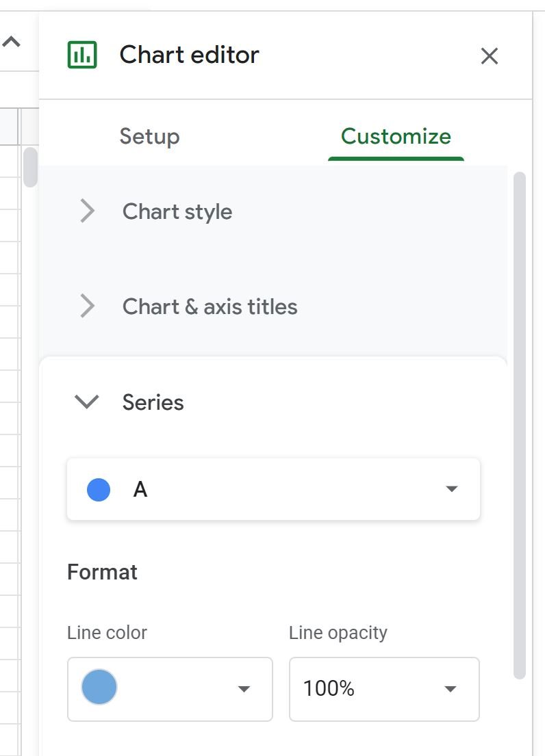Click the series dropdown arrow
Screen dimensions: 545x756
(451, 489)
